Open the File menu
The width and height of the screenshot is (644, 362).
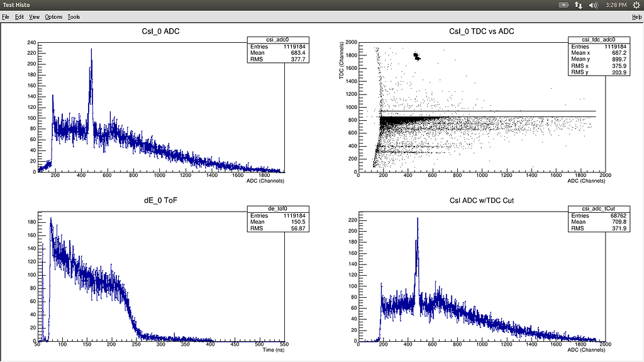[x=6, y=16]
